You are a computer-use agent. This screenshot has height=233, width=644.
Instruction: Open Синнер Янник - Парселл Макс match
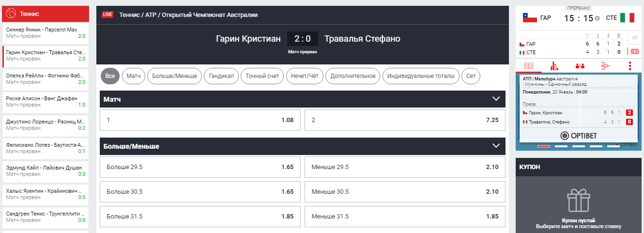point(46,33)
